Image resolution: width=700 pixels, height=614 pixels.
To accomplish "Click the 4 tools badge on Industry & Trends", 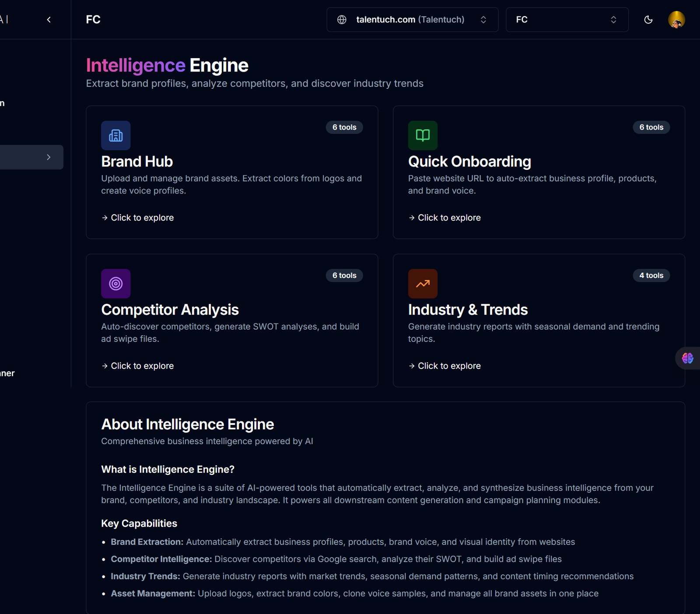I will (651, 276).
